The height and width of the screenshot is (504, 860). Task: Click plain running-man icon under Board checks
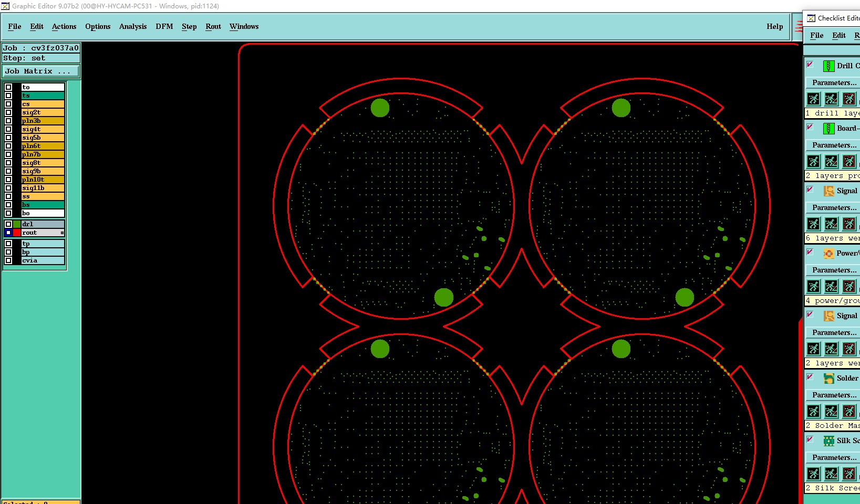[813, 161]
